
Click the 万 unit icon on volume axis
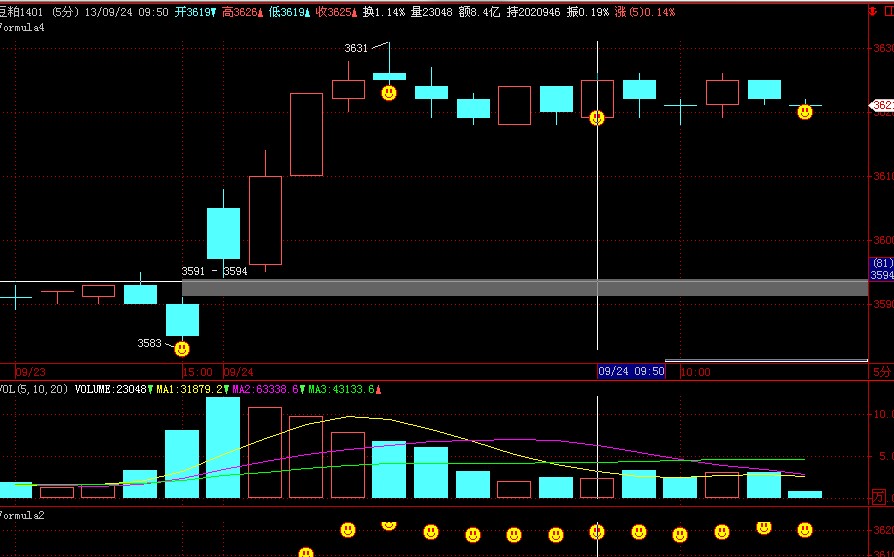(879, 497)
